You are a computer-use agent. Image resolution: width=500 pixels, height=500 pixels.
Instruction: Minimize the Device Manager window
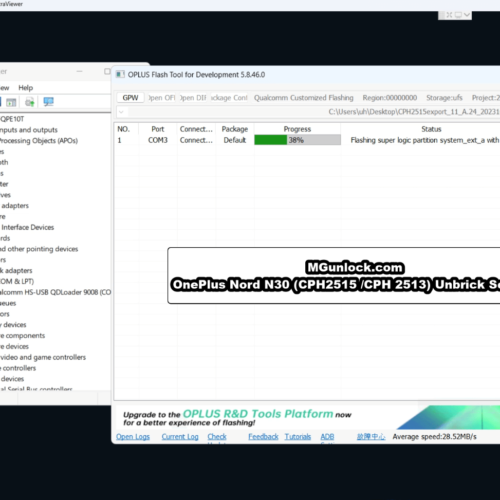coord(79,71)
